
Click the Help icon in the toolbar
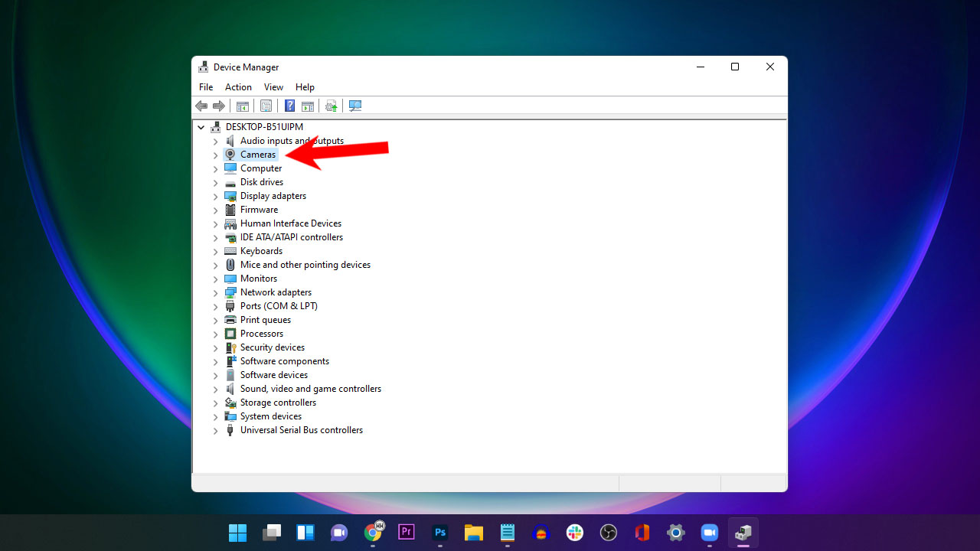coord(289,106)
